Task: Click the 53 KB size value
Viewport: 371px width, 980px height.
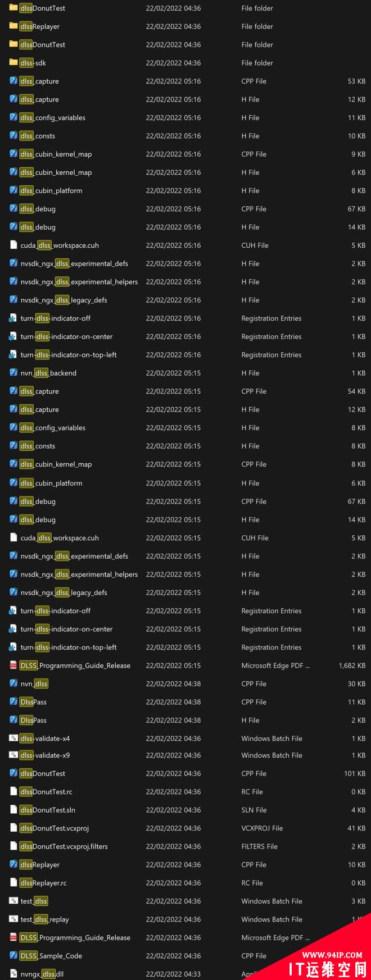Action: click(x=356, y=81)
